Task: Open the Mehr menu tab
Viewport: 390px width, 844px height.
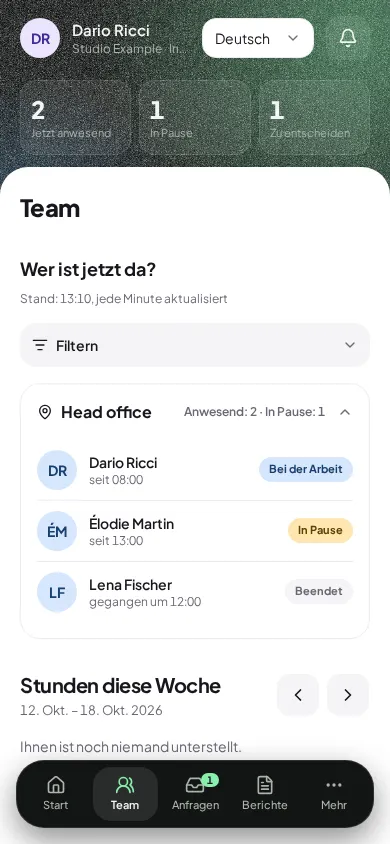Action: coord(334,793)
